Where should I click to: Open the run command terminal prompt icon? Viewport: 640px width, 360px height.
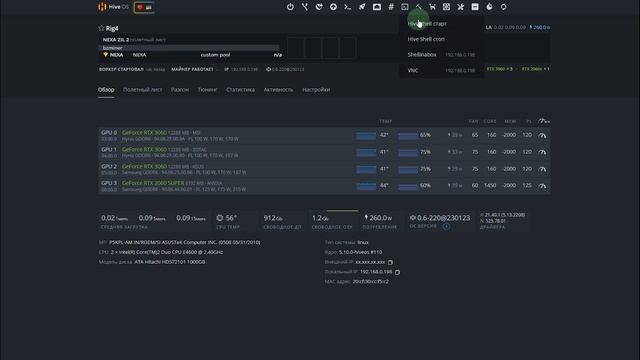tap(348, 7)
